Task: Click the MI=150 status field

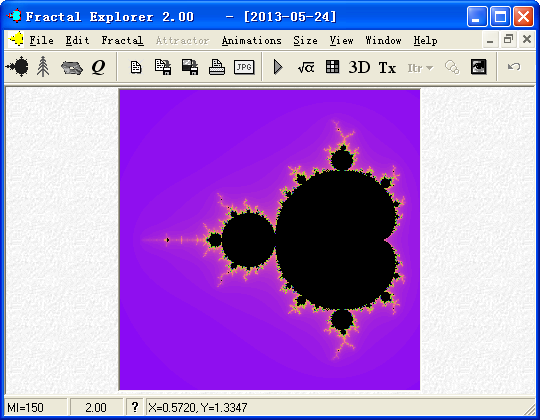Action: click(x=36, y=408)
